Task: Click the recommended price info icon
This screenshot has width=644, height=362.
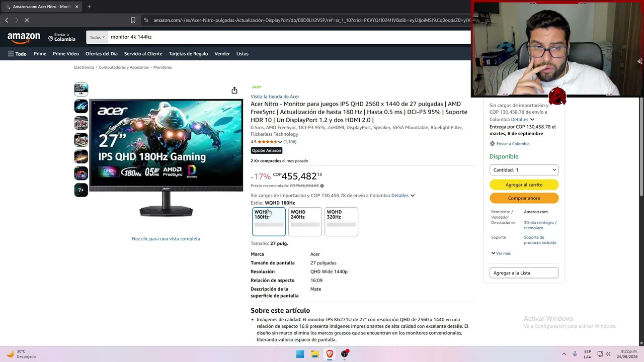Action: coord(322,186)
